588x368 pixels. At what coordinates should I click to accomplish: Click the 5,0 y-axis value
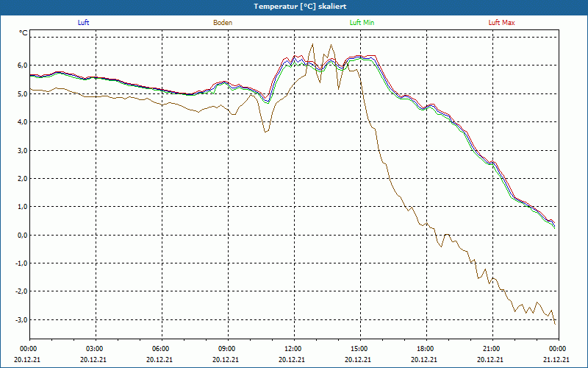point(22,93)
